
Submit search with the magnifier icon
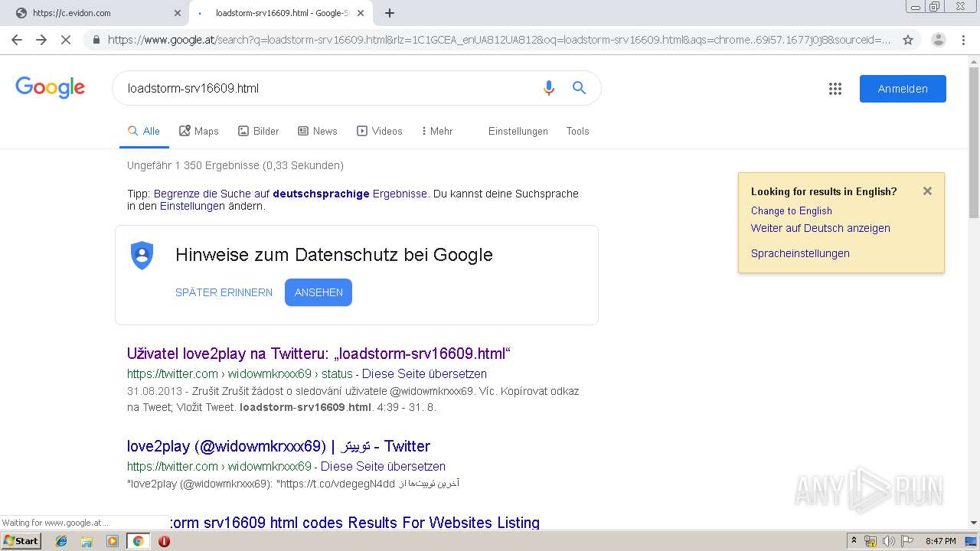coord(580,88)
